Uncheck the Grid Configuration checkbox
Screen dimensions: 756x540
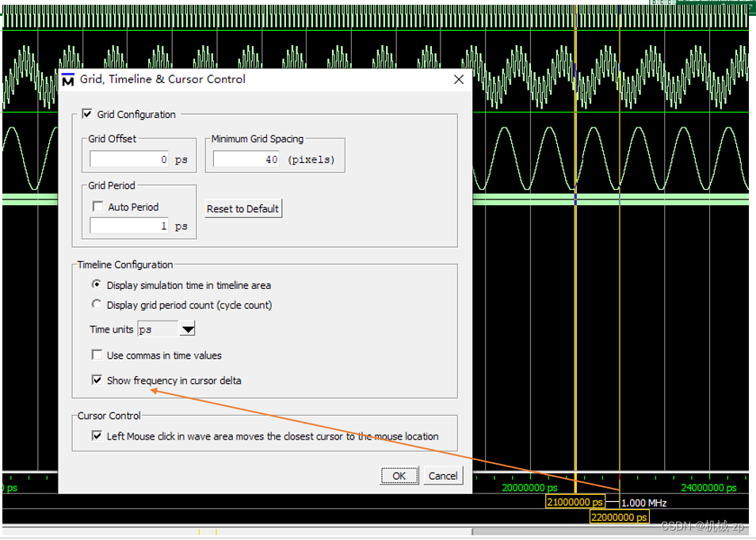[x=86, y=113]
